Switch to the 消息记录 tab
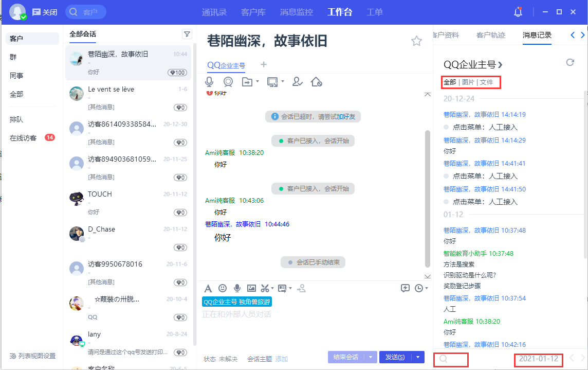Viewport: 588px width, 370px height. (537, 36)
